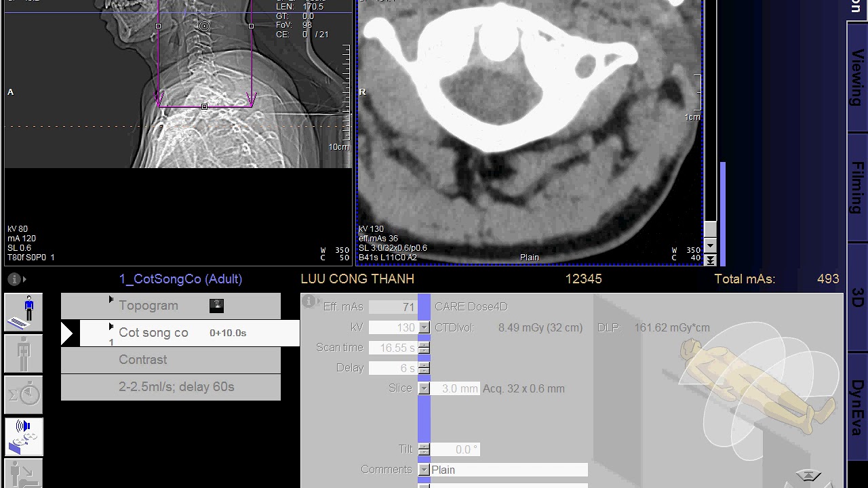
Task: Switch to the Filming tab
Action: click(x=857, y=188)
